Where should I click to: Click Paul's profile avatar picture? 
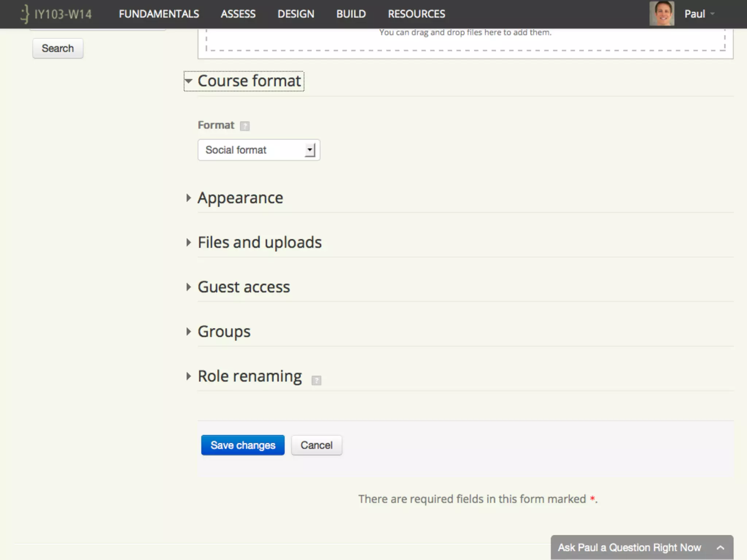coord(661,14)
